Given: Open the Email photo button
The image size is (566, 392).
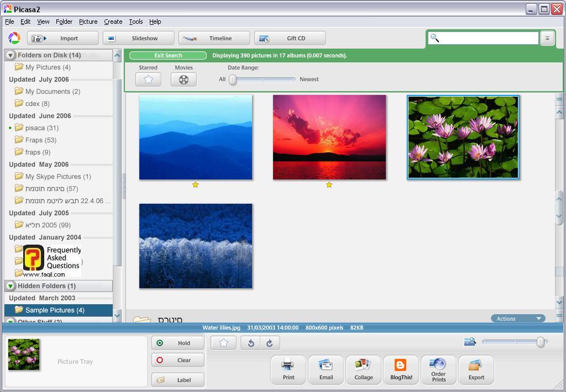Looking at the screenshot, I should pyautogui.click(x=326, y=369).
